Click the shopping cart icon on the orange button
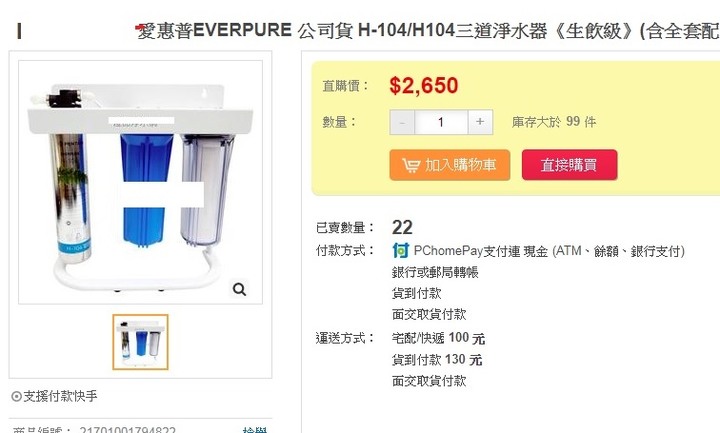Image resolution: width=720 pixels, height=433 pixels. tap(411, 165)
